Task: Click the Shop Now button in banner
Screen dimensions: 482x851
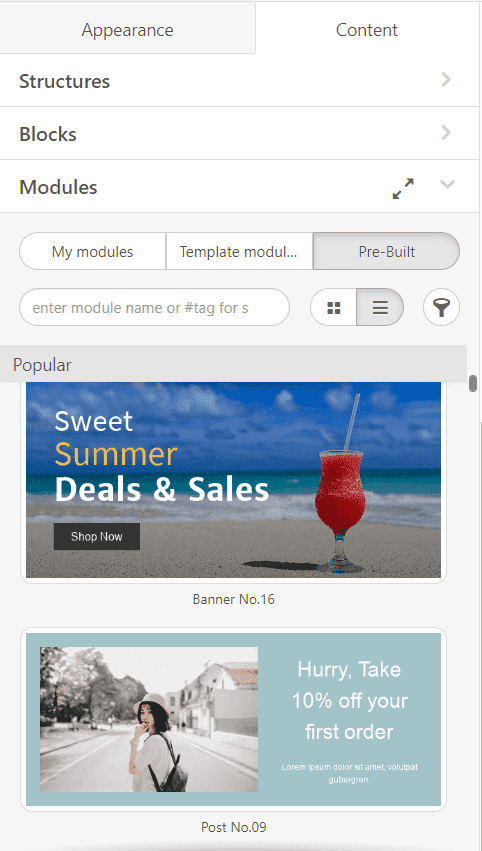Action: point(97,537)
